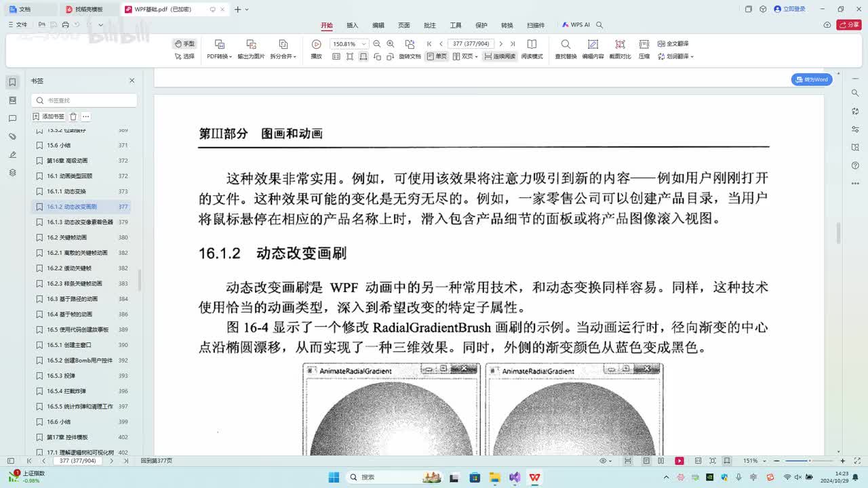Select bookmark 16.2 关键帧动画

[x=81, y=237]
